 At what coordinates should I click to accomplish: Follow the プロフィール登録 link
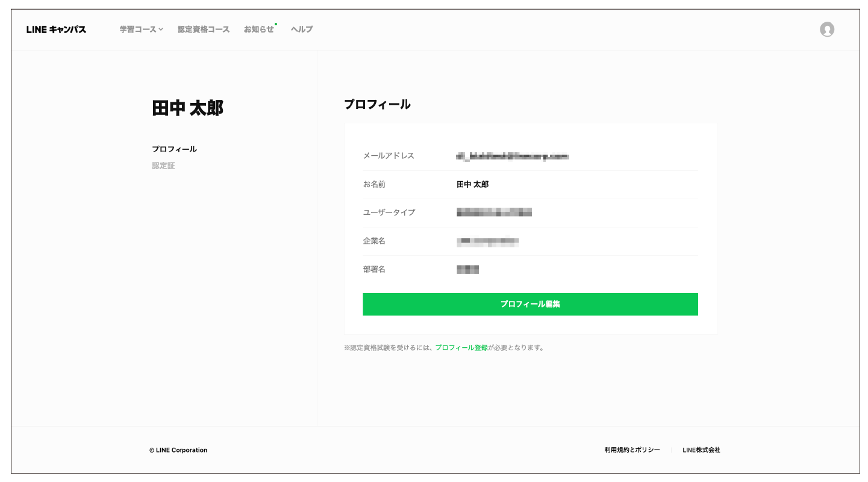point(461,348)
